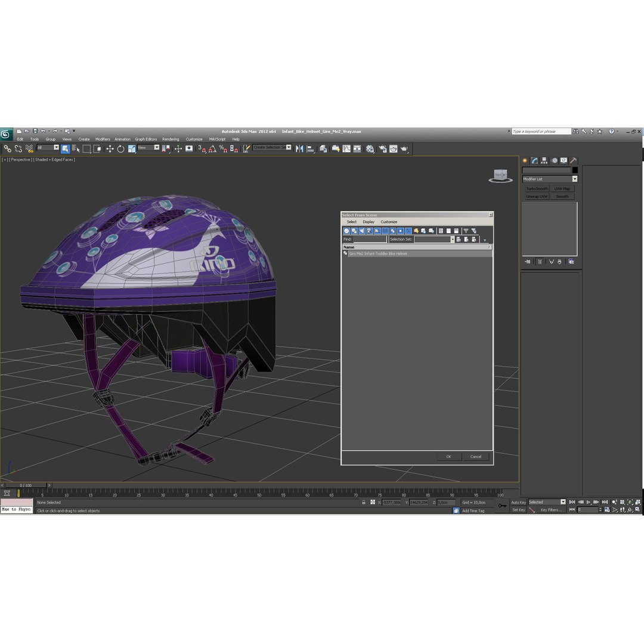Choose Rectangular Selection Region tool

click(86, 148)
